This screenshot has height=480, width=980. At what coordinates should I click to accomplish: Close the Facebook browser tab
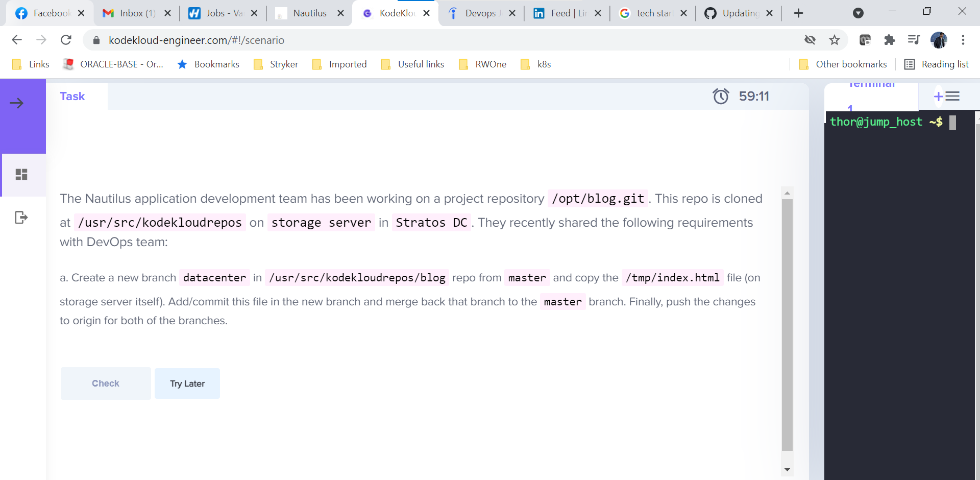tap(81, 13)
